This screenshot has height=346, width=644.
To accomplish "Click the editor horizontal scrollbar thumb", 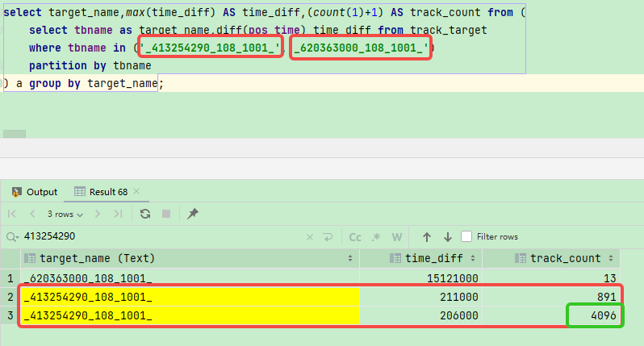I will pos(15,134).
